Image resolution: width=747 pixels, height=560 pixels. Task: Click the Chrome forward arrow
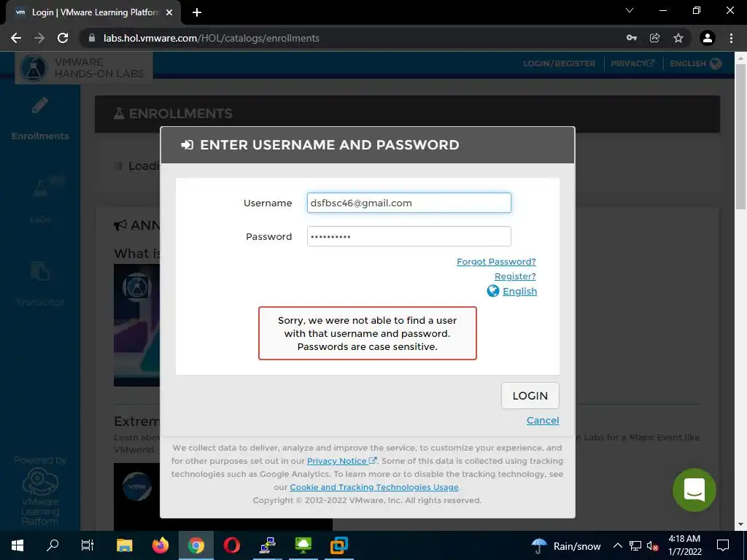pos(39,38)
